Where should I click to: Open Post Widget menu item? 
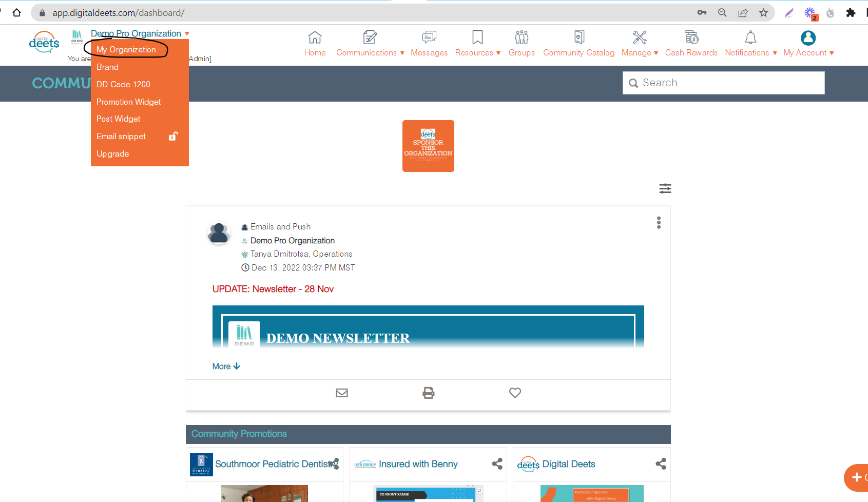(x=119, y=119)
